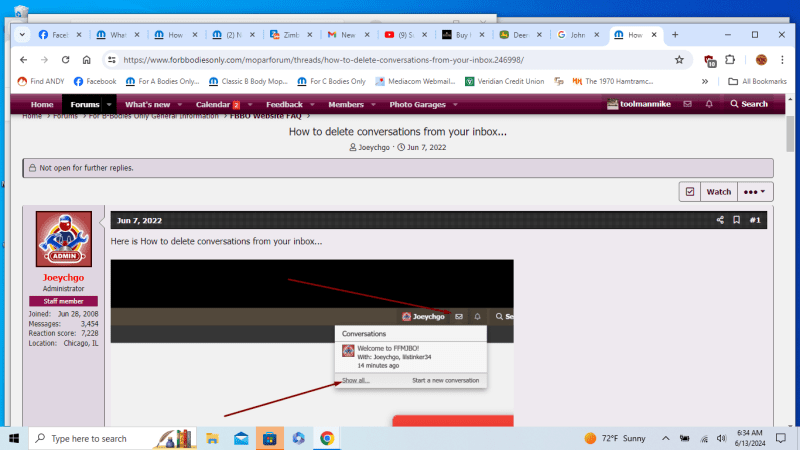Open Windows Start menu

point(14,438)
